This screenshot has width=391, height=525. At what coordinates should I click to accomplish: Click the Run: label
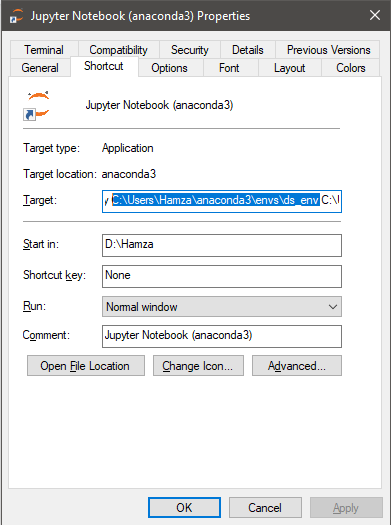pyautogui.click(x=34, y=306)
